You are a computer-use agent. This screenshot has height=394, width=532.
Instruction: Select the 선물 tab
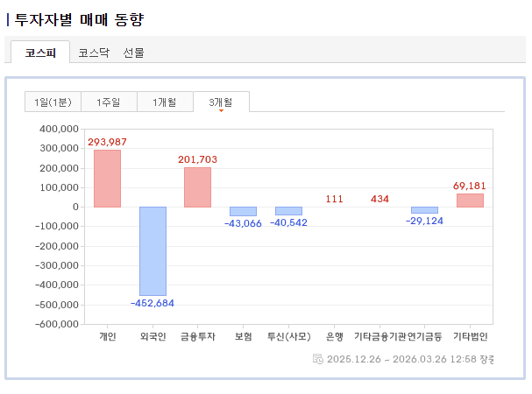(134, 53)
